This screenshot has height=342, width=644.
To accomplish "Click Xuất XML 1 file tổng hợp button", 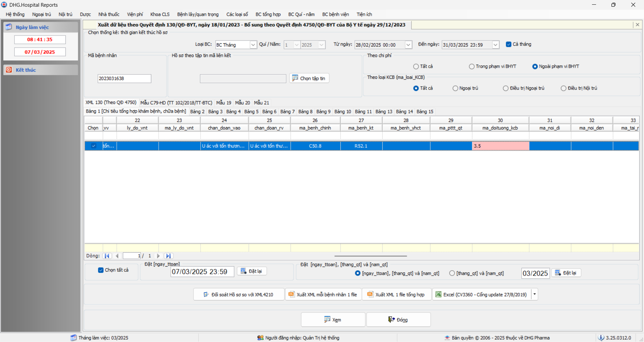I will pyautogui.click(x=396, y=294).
